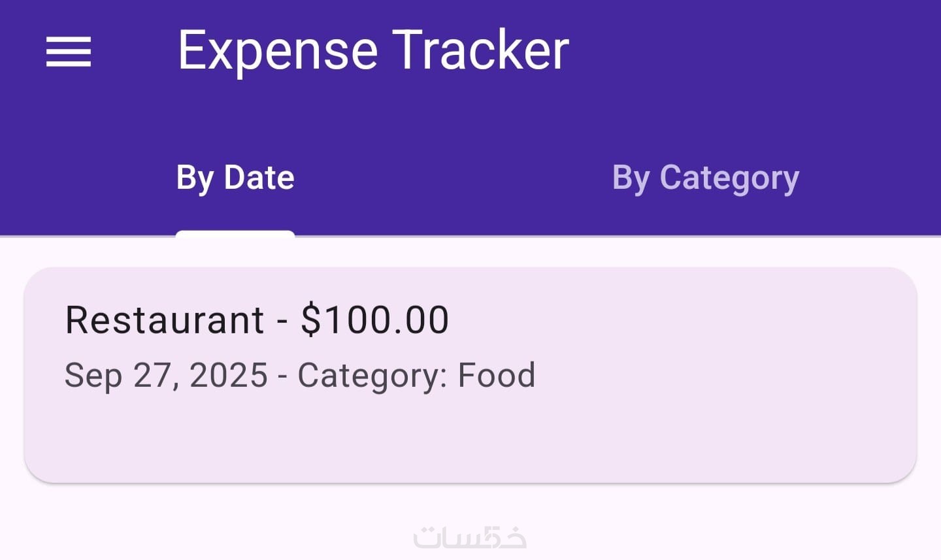
Task: Switch to the By Category tab
Action: 705,178
